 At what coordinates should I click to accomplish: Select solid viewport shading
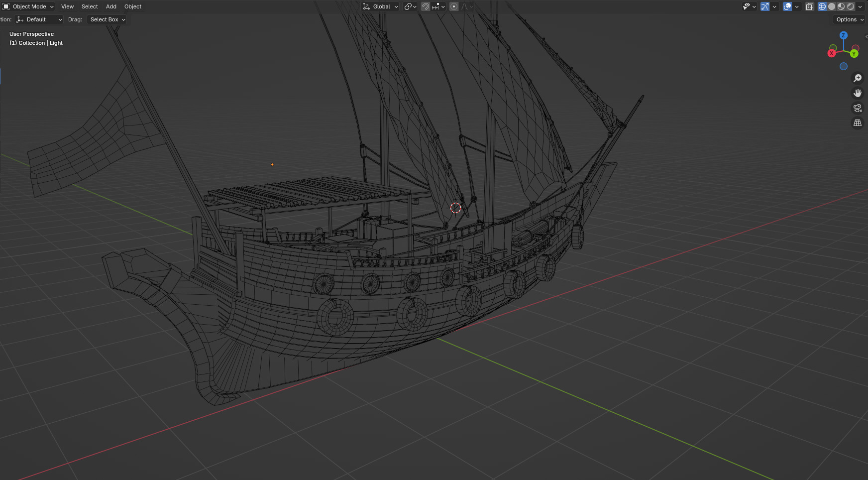[832, 6]
